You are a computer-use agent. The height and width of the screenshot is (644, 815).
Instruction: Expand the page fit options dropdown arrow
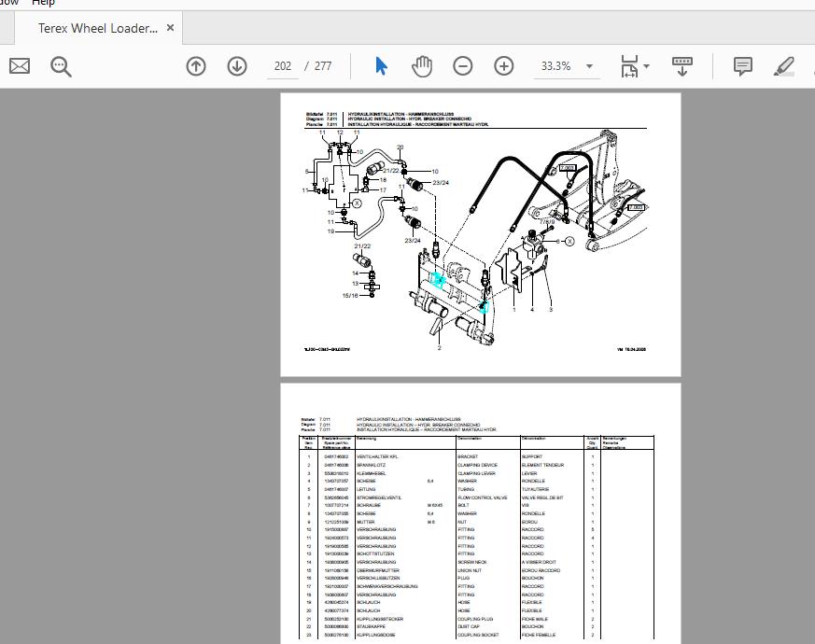pyautogui.click(x=644, y=66)
